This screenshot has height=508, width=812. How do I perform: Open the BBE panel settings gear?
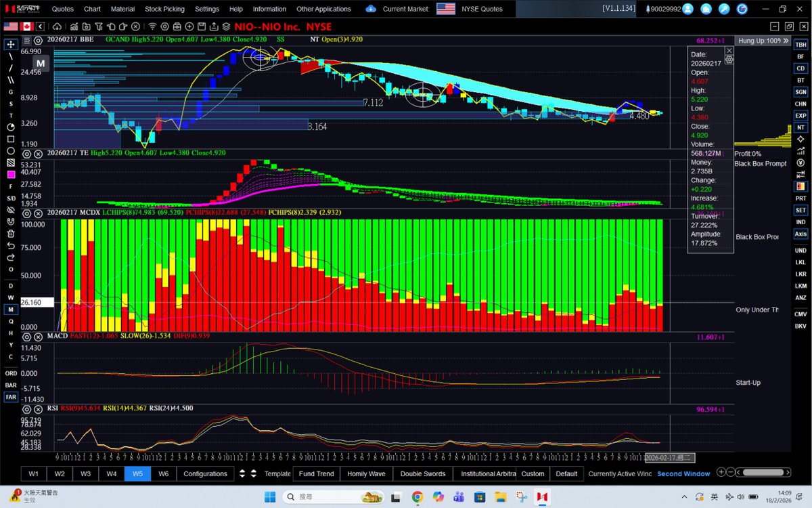[39, 40]
